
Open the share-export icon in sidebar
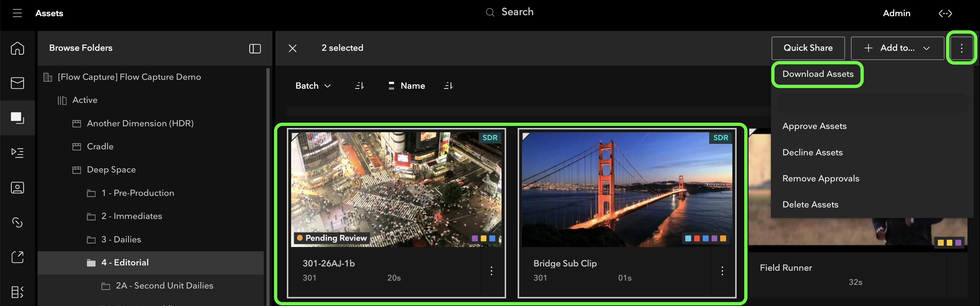[x=17, y=257]
